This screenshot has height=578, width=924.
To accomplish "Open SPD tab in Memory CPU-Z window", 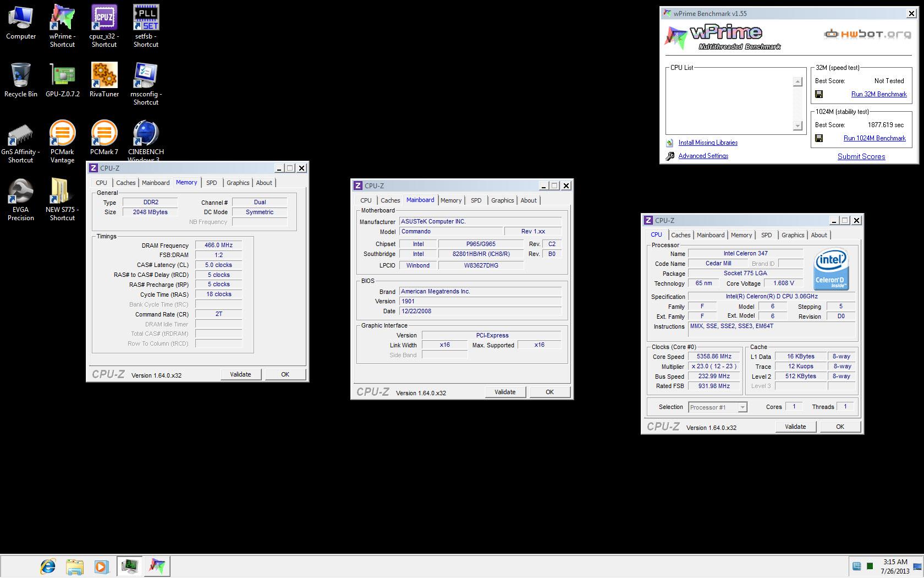I will 212,183.
